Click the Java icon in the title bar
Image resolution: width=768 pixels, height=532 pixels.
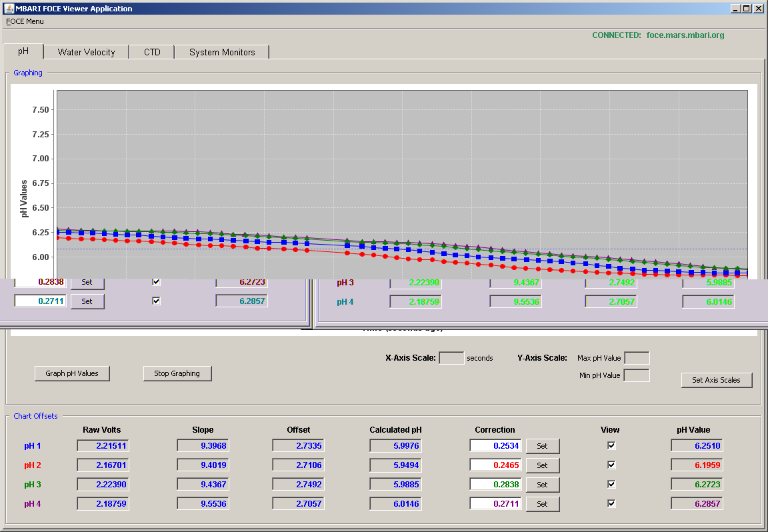[x=9, y=8]
